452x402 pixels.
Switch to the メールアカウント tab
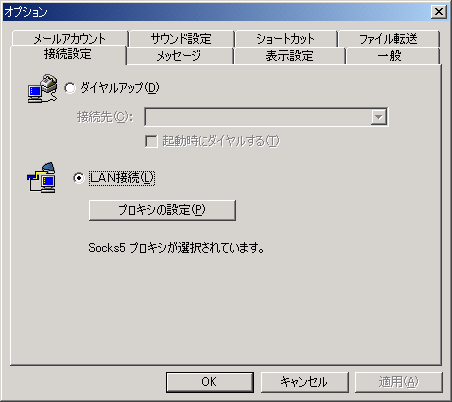70,39
